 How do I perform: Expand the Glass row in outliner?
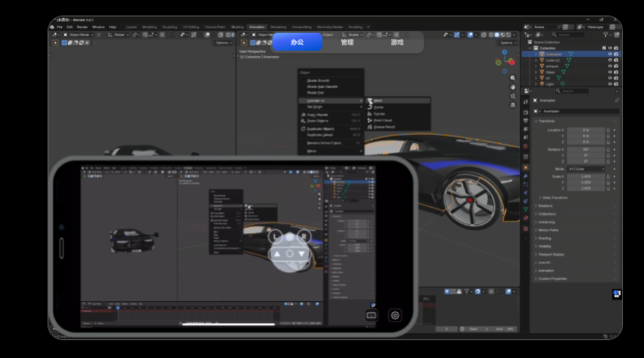click(536, 73)
